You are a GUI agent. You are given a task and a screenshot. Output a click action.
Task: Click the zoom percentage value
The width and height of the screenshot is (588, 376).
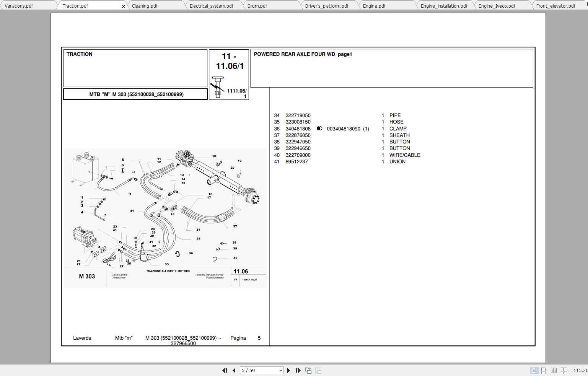tap(579, 370)
